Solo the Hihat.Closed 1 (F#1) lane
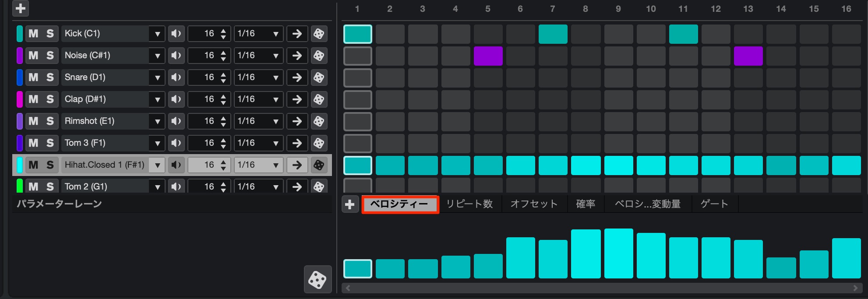This screenshot has height=299, width=868. 50,165
